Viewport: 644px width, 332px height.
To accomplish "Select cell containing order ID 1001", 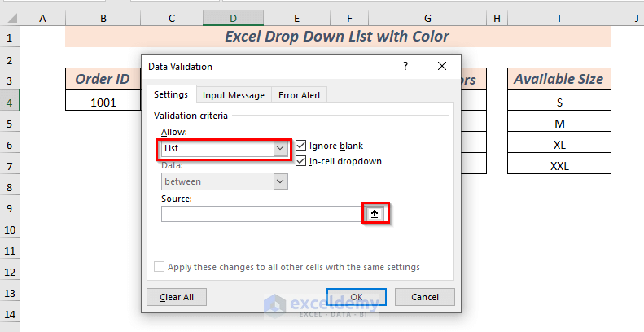I will (103, 103).
